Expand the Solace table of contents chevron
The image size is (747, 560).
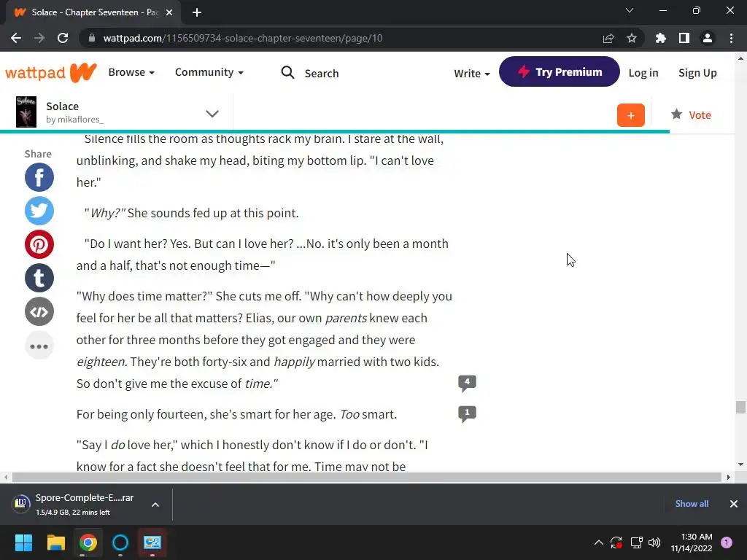pos(212,114)
